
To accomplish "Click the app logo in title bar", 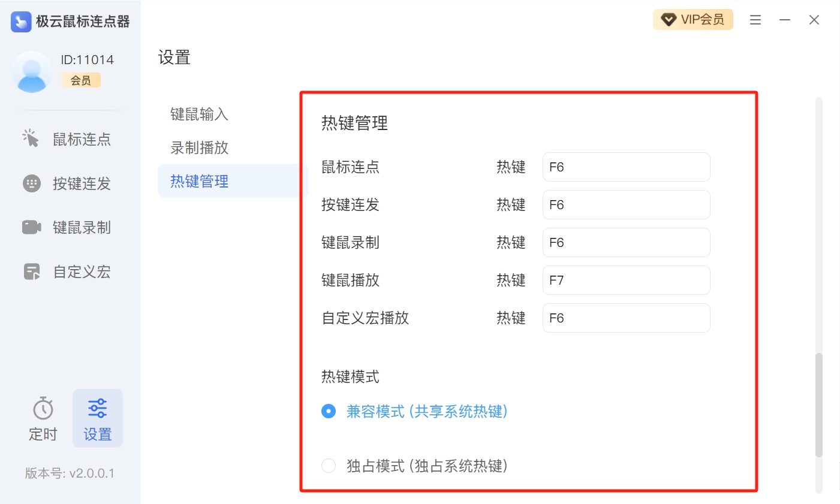I will (21, 22).
